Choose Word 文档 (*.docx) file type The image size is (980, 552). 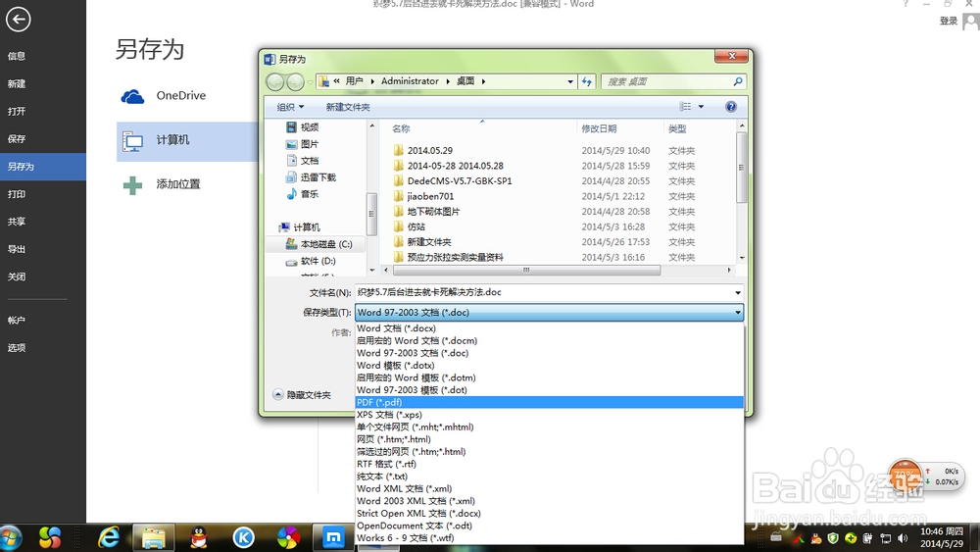(x=550, y=328)
